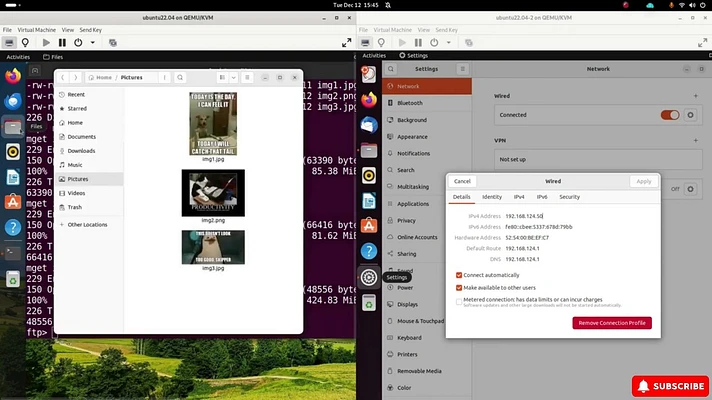
Task: Switch to IPv4 tab in Wired dialog
Action: tap(519, 197)
